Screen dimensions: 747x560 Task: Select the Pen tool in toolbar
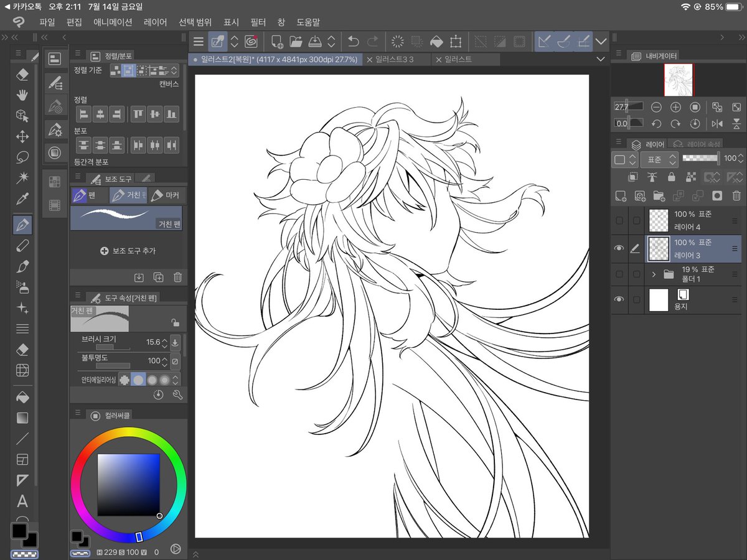tap(22, 224)
